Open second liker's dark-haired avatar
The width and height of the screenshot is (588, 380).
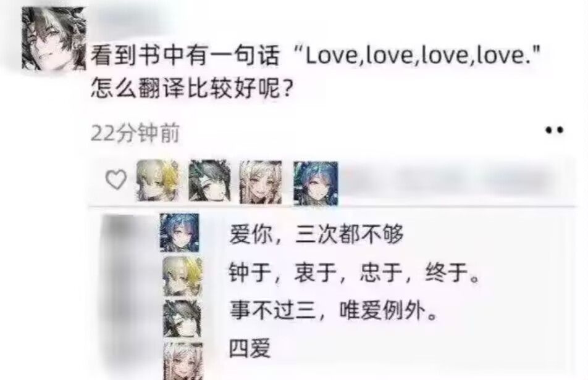pos(210,181)
